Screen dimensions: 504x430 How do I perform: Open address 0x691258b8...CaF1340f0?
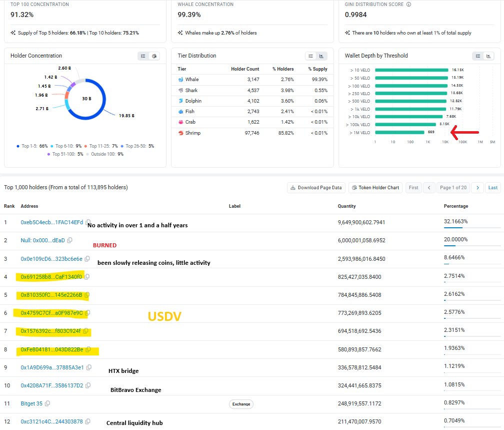coord(51,277)
